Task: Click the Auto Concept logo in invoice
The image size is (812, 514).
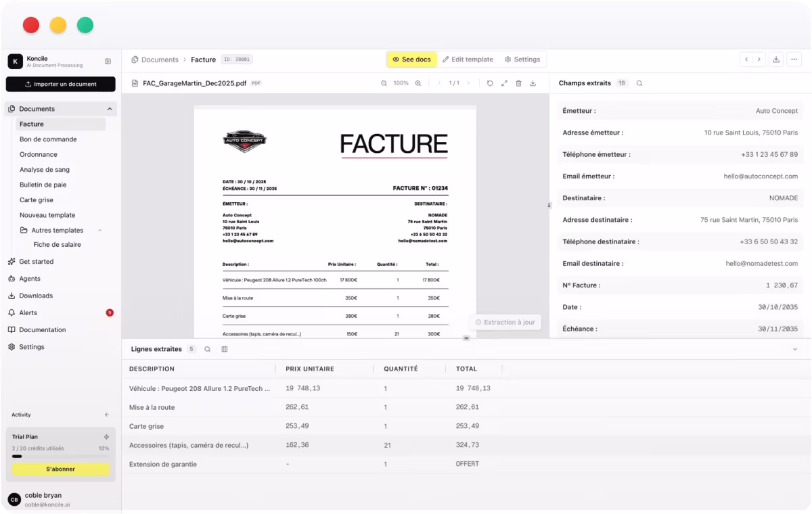Action: pyautogui.click(x=245, y=141)
